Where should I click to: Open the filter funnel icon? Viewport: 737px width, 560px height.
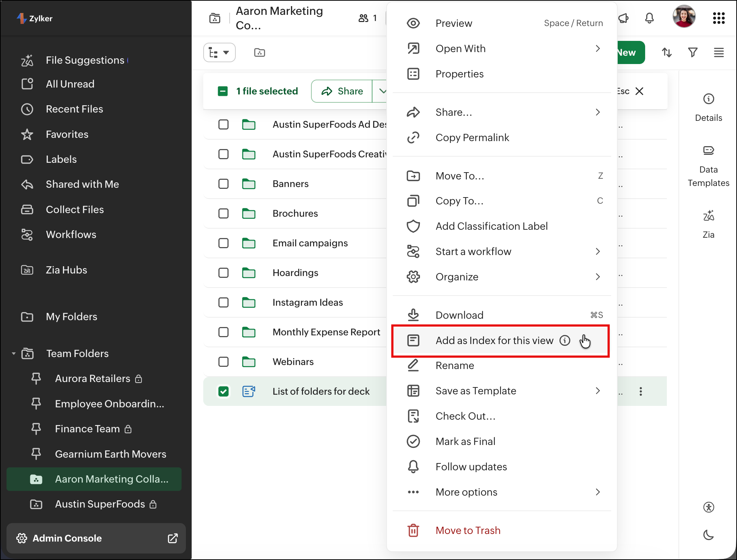(693, 53)
